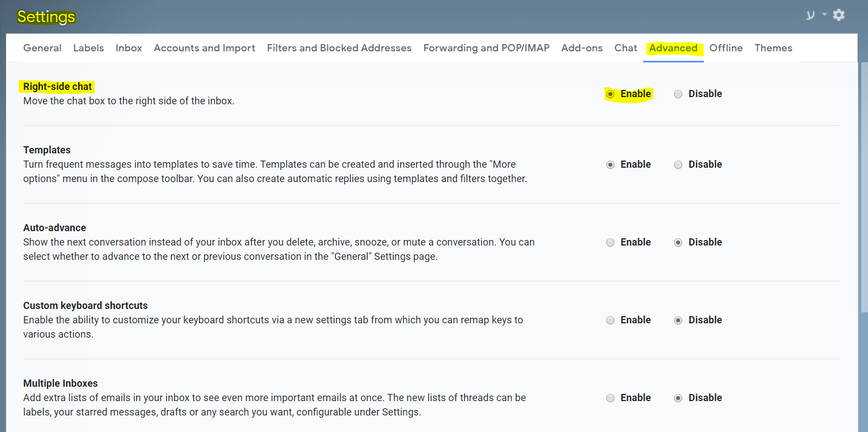This screenshot has width=868, height=432.
Task: Go to Filters and Blocked Addresses tab
Action: (339, 48)
